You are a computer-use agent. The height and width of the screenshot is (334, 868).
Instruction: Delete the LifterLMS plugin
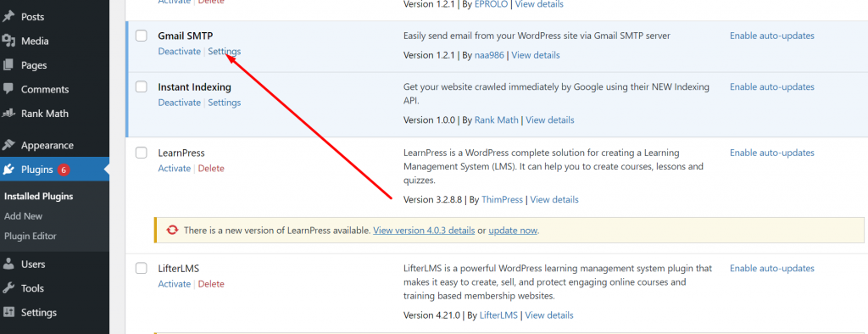coord(211,284)
